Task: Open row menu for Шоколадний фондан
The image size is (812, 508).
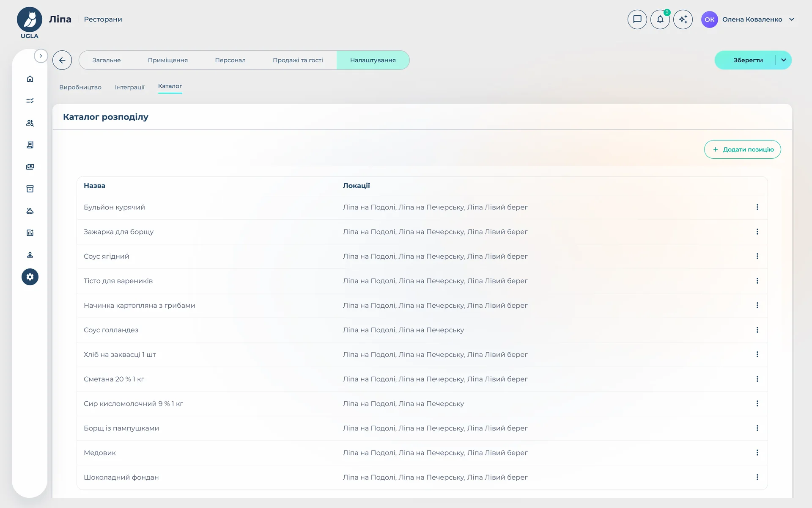Action: [757, 477]
